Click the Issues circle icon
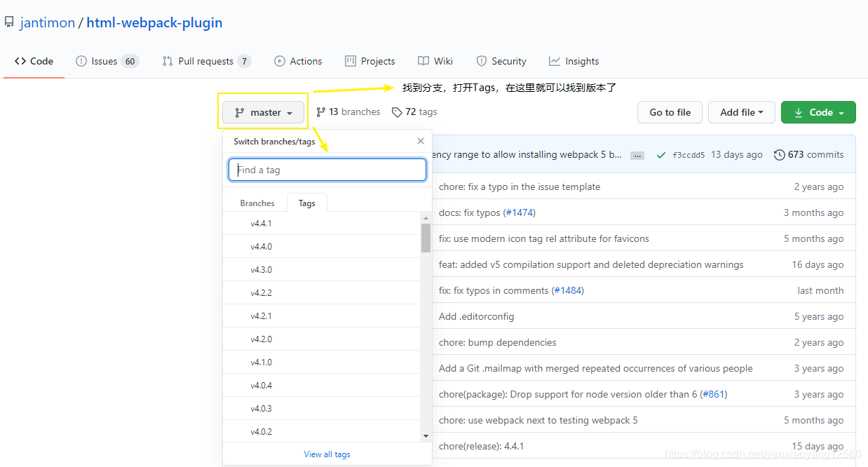The height and width of the screenshot is (467, 868). 81,61
